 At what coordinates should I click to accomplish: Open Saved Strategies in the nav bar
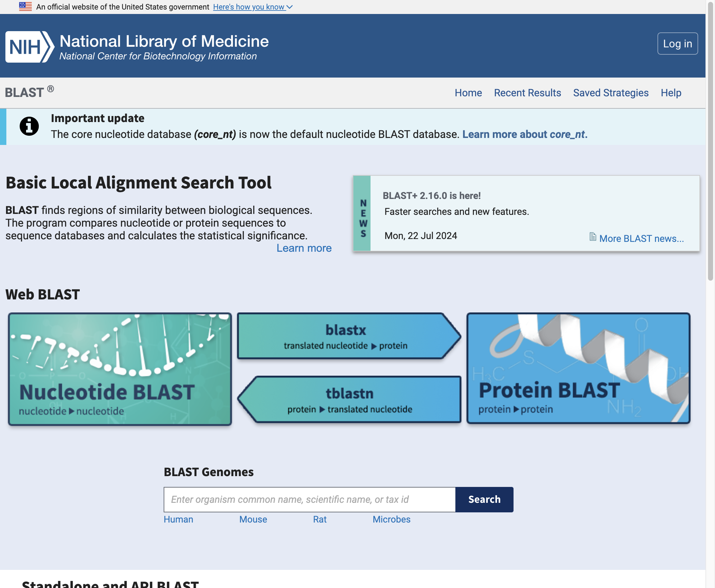tap(611, 93)
